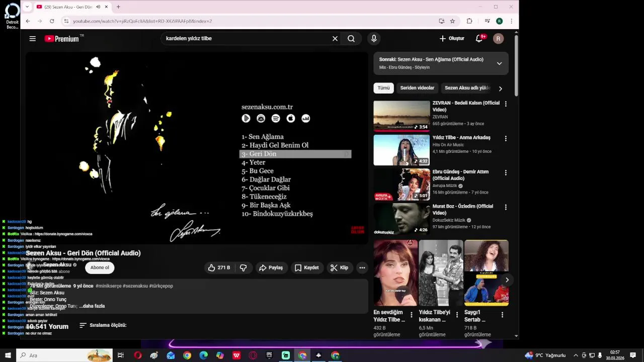Open the YouTube guide hamburger menu
Viewport: 644px width, 362px height.
(x=33, y=39)
